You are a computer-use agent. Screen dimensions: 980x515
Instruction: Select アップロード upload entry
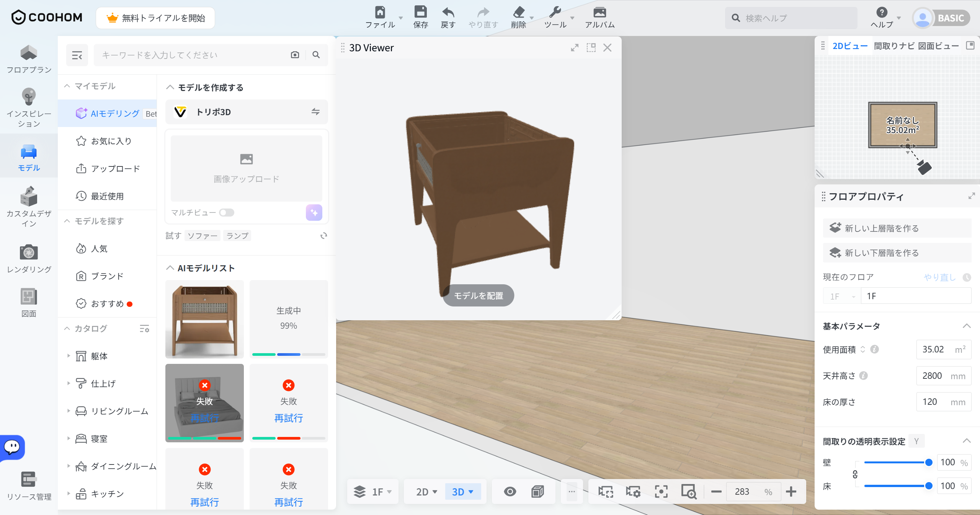108,168
